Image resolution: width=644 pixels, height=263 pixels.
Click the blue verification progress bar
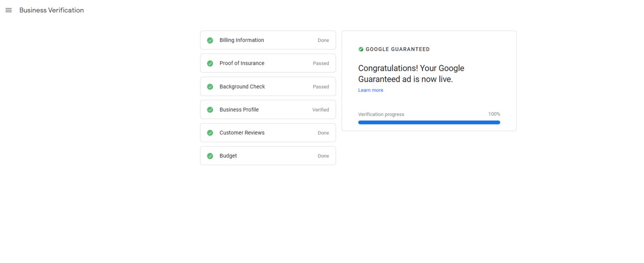click(x=429, y=122)
